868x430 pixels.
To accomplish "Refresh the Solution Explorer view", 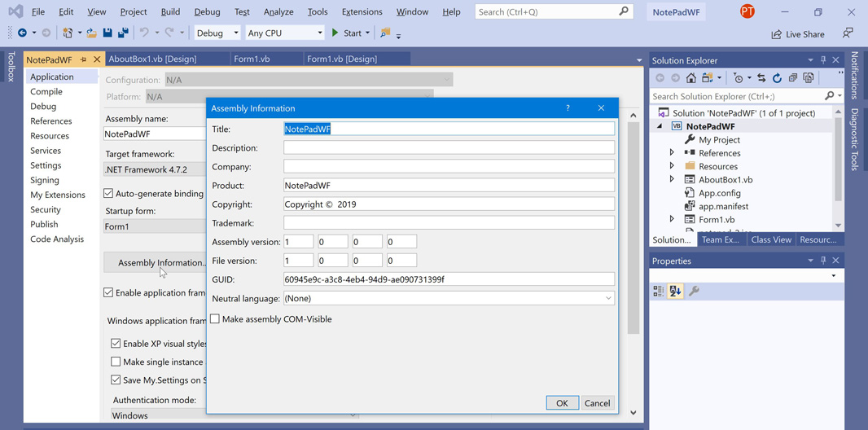I will (777, 78).
